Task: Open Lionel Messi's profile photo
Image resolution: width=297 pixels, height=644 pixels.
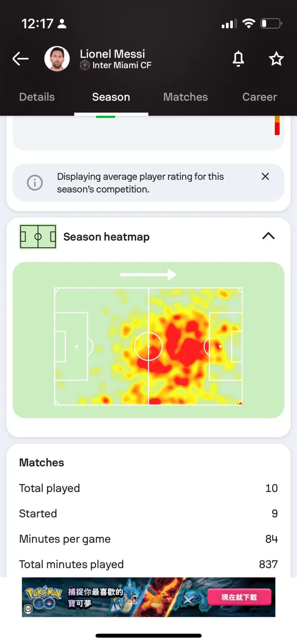Action: 57,59
